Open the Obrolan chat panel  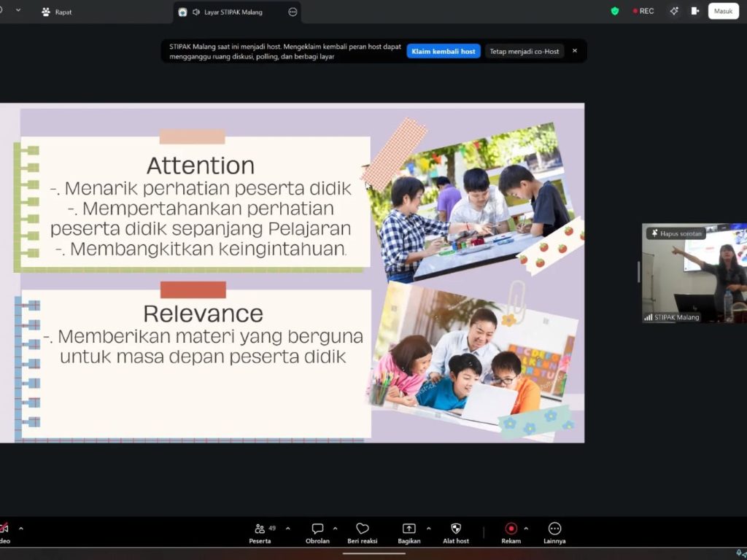(317, 532)
